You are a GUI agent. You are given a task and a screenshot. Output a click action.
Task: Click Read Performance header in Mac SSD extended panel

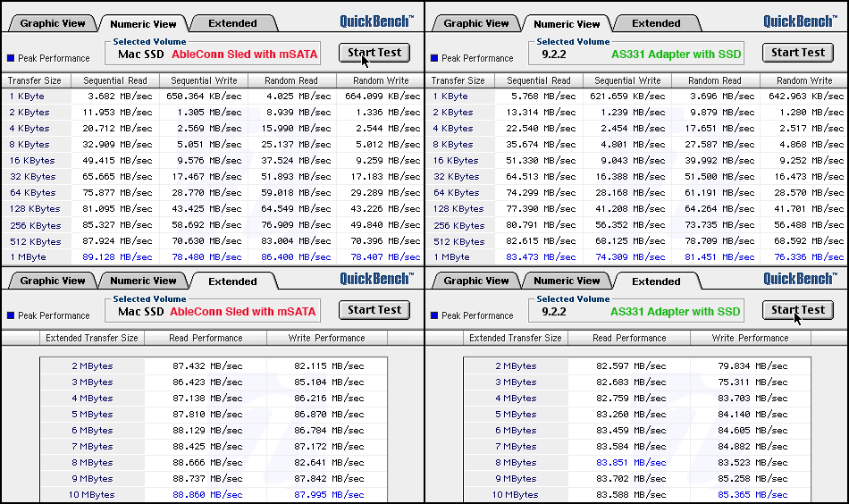[206, 338]
